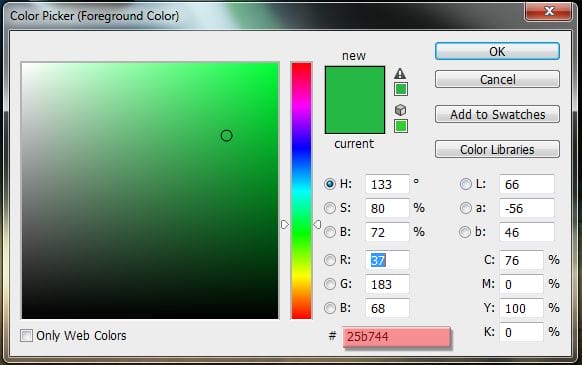Click the hex field showing 25b744
The width and height of the screenshot is (582, 365).
[x=397, y=337]
